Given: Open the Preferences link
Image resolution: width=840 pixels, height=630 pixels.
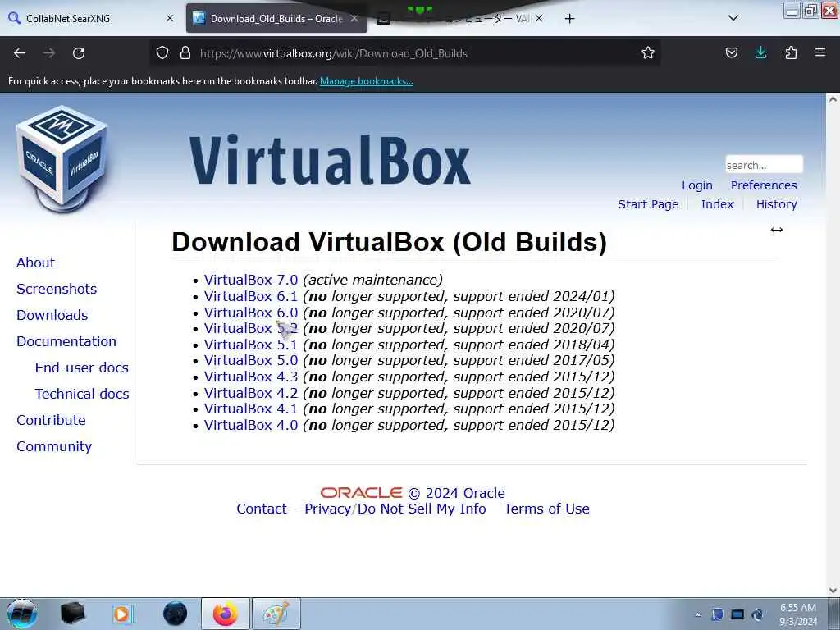Looking at the screenshot, I should pyautogui.click(x=764, y=185).
